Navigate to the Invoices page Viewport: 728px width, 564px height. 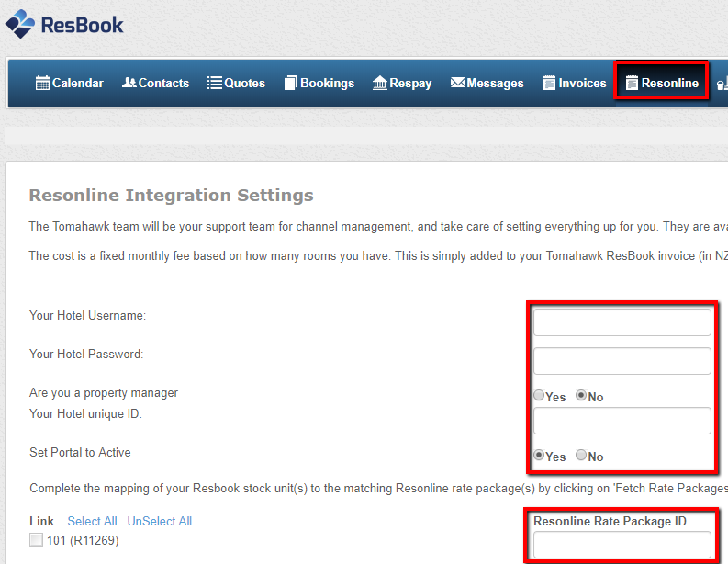(575, 83)
